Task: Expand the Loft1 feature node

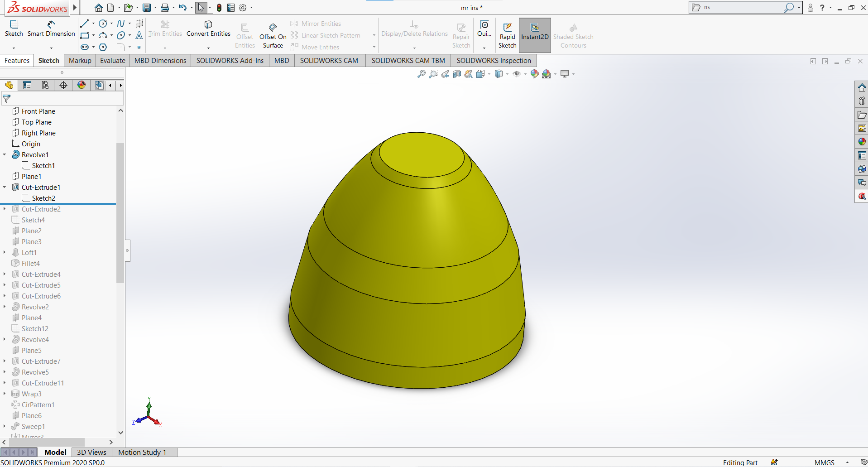Action: pos(5,252)
